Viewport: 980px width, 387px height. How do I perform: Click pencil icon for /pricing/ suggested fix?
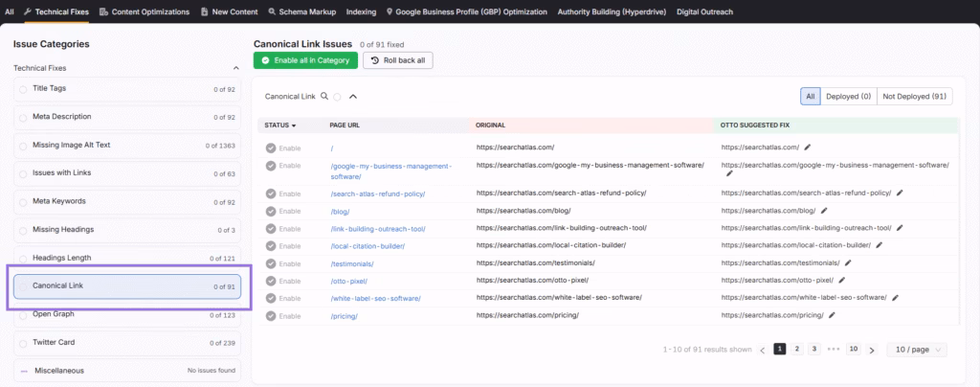pos(833,315)
